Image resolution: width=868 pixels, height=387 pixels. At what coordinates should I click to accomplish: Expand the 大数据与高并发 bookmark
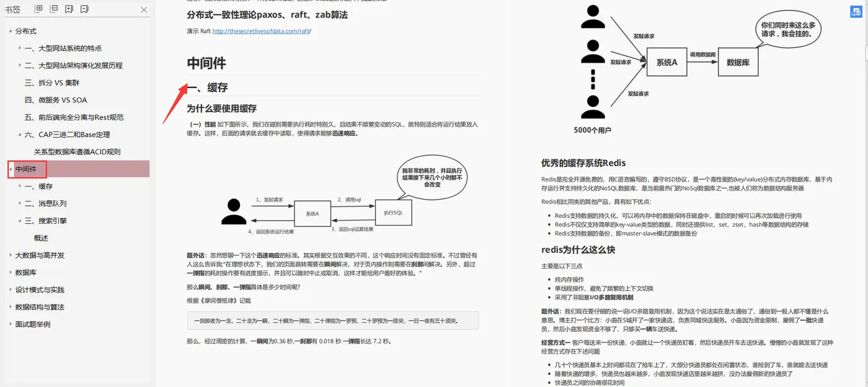click(10, 255)
